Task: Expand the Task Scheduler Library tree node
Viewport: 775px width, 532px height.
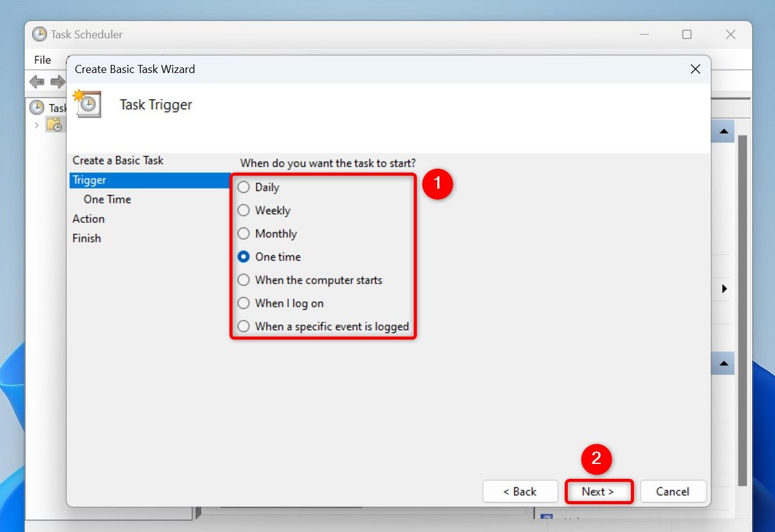Action: click(x=36, y=125)
